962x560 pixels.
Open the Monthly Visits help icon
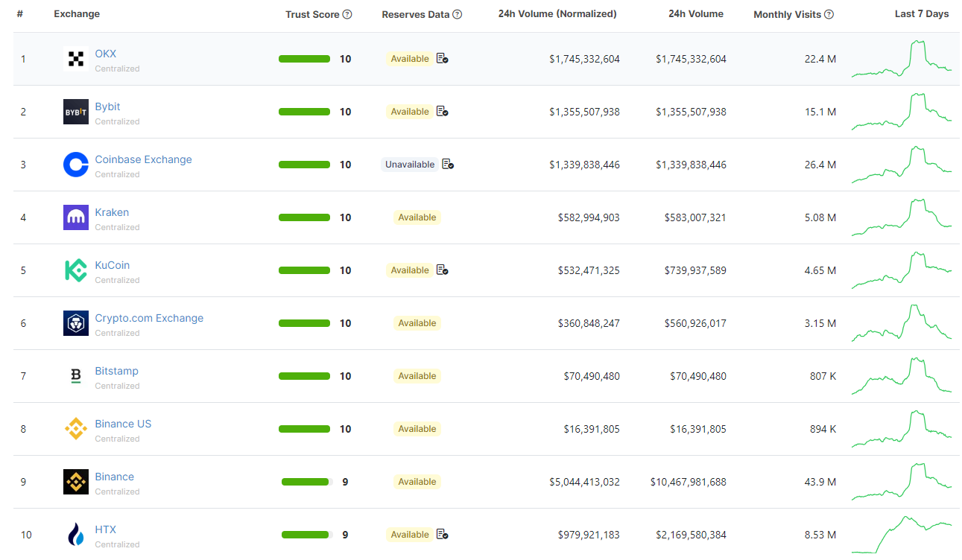click(x=829, y=14)
